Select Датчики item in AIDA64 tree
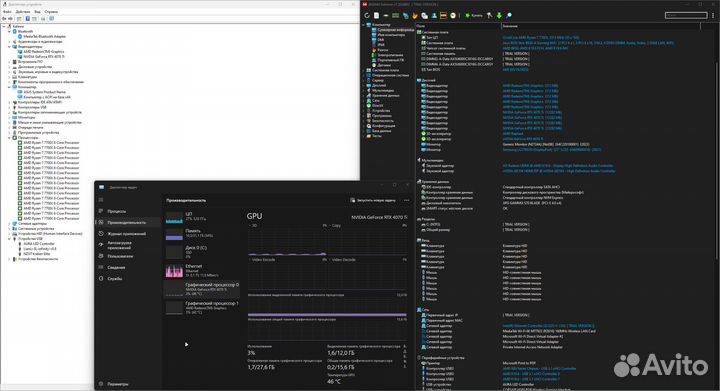 pyautogui.click(x=384, y=65)
